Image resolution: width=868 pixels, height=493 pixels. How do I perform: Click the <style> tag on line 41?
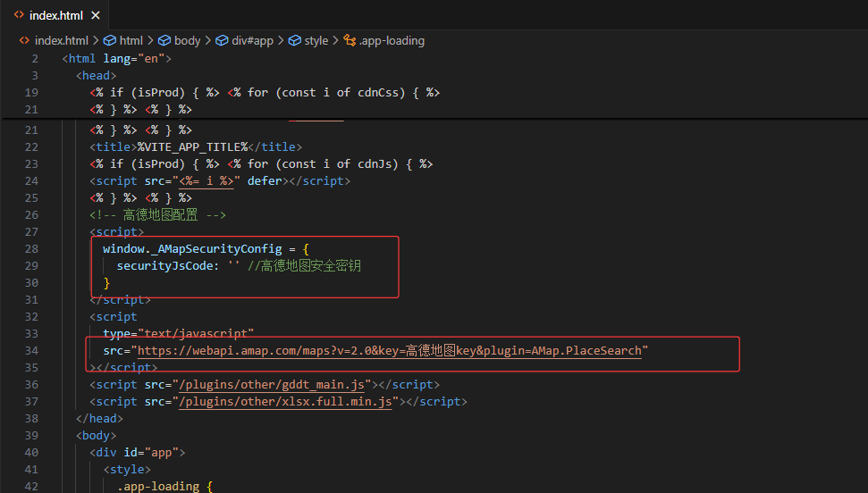point(127,470)
